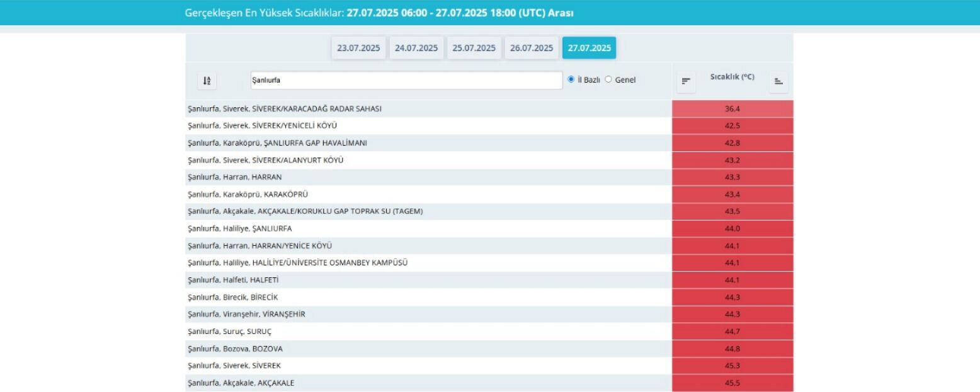The width and height of the screenshot is (980, 392).
Task: Open the 23.07.2025 date tab
Action: tap(358, 48)
